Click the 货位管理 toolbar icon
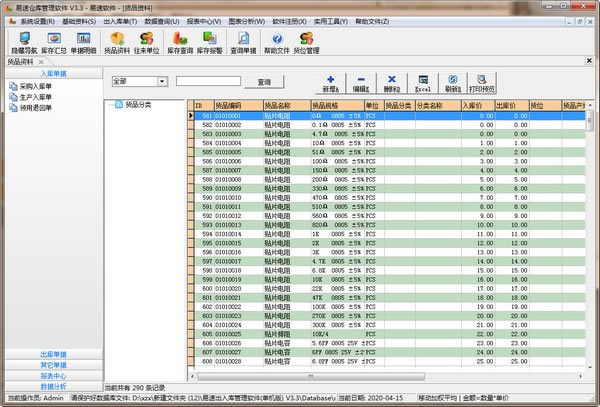The image size is (600, 407). click(308, 42)
